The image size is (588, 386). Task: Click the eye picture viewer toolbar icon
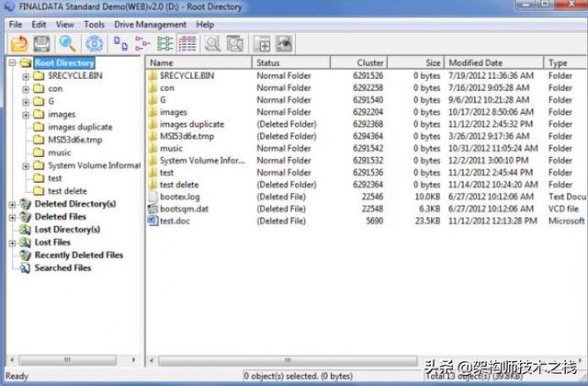pos(284,44)
